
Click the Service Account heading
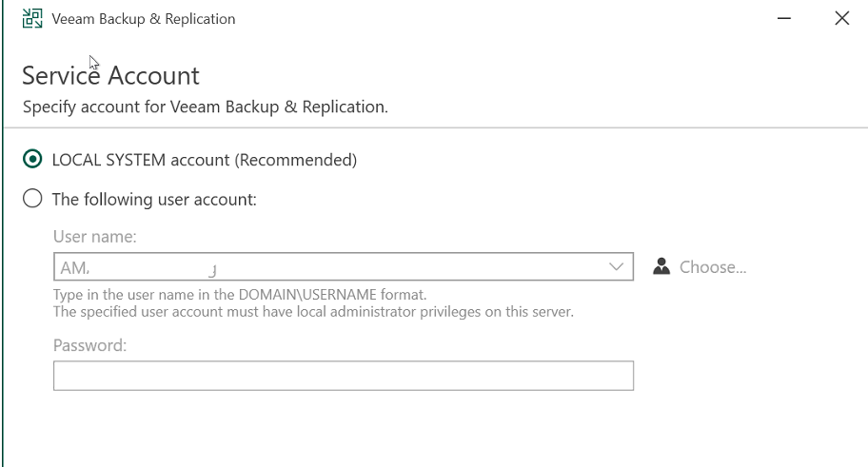click(110, 75)
